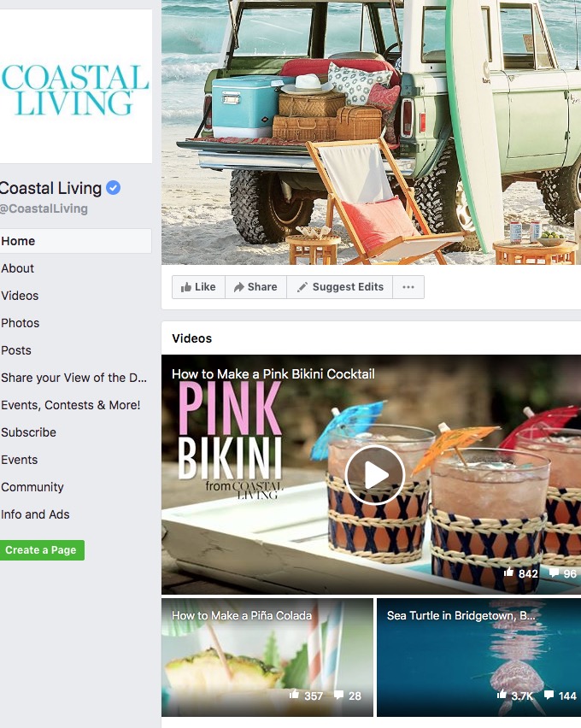Play the Pink Bikini Cocktail video

(x=375, y=475)
